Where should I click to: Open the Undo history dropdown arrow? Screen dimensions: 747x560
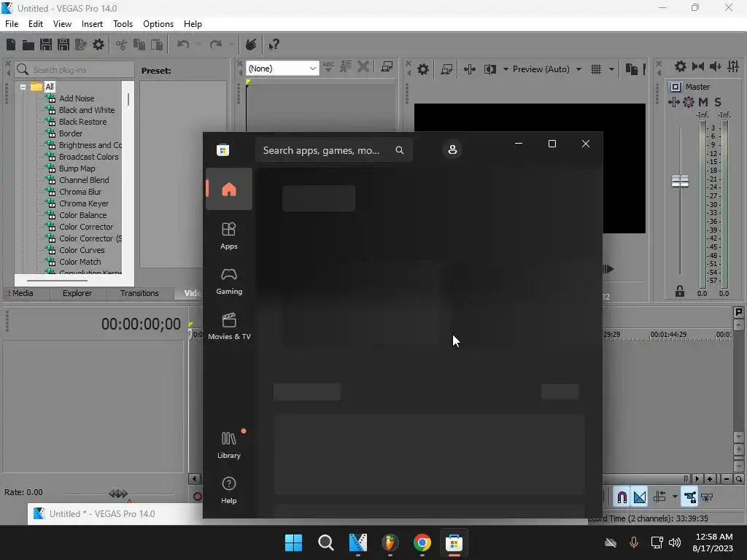[198, 44]
